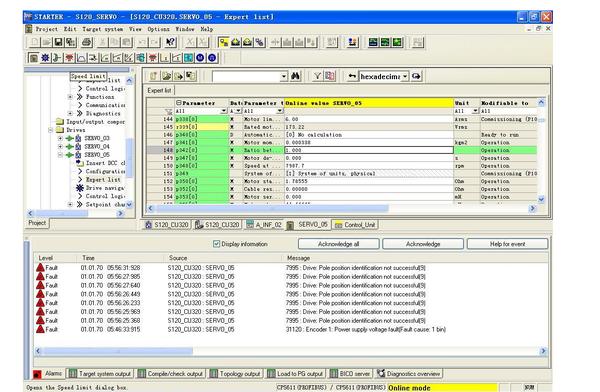Open the hexadecimal format dropdown
This screenshot has width=600, height=392.
click(x=405, y=76)
